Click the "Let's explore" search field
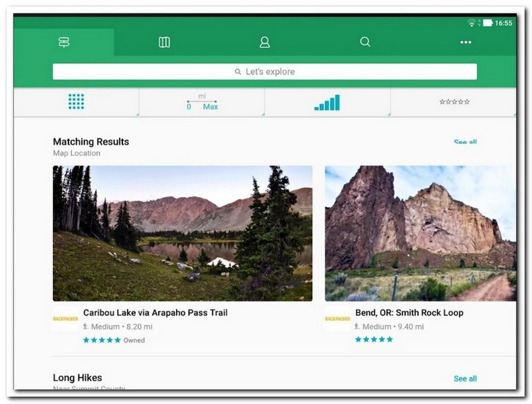The width and height of the screenshot is (532, 404). pyautogui.click(x=264, y=71)
